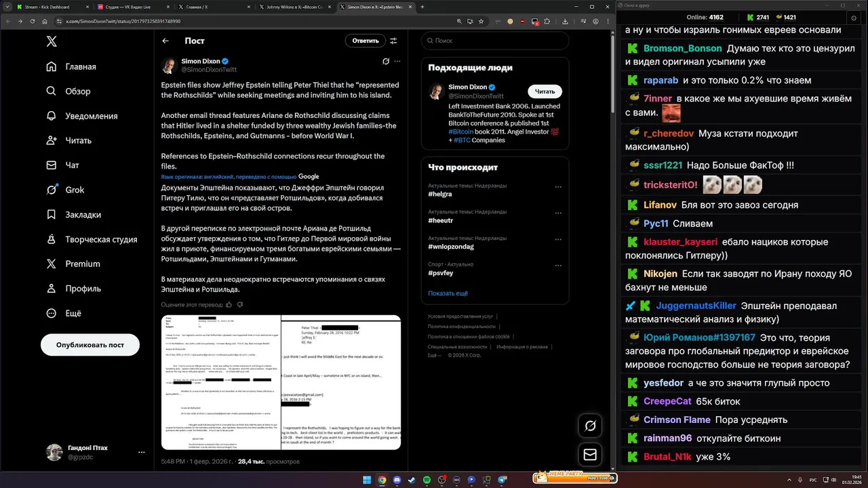868x488 pixels.
Task: Go back with the post arrow
Action: point(165,41)
